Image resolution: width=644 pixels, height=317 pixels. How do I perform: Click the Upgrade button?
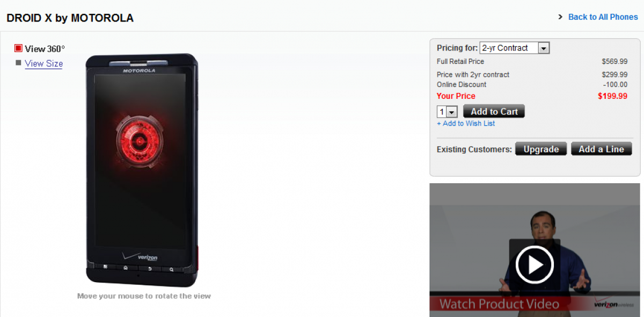(541, 149)
